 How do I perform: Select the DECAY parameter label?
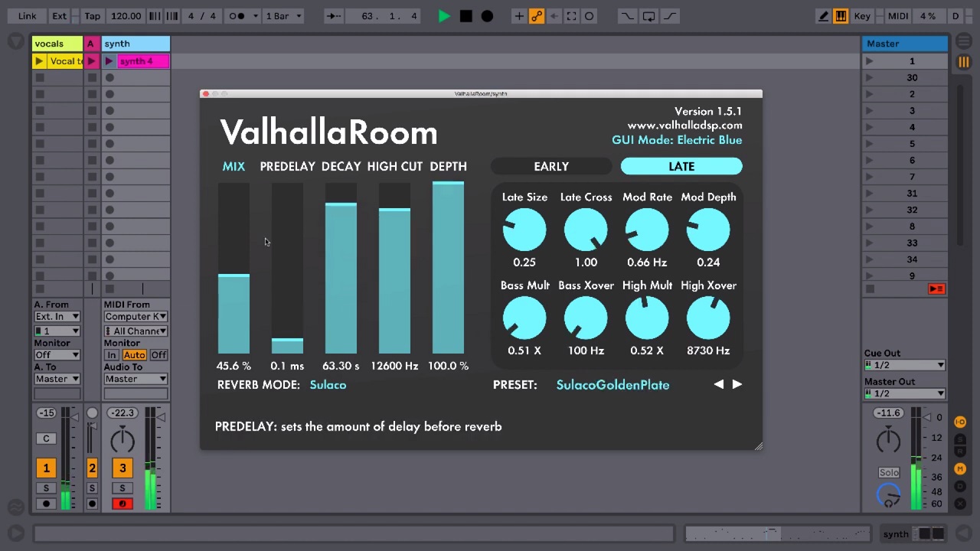[341, 166]
